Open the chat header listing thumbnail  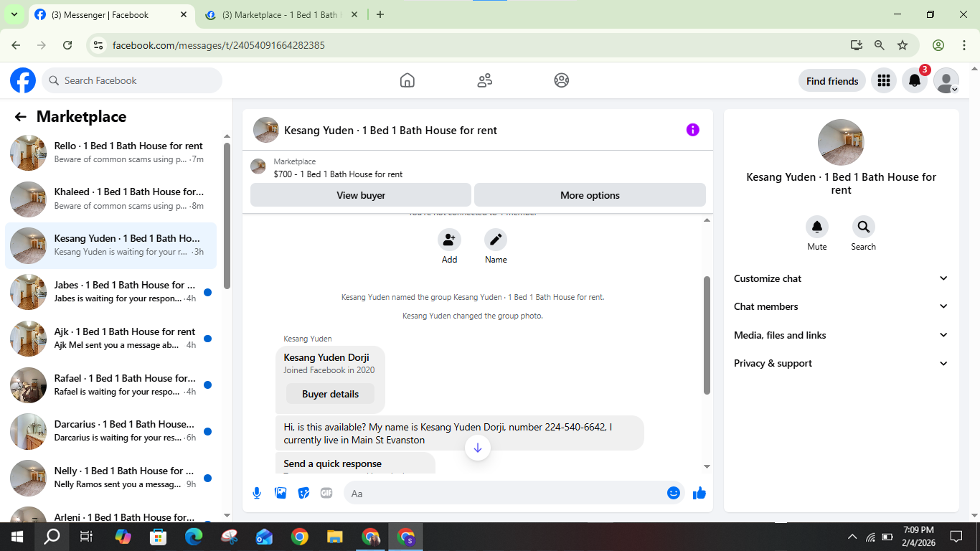click(266, 130)
